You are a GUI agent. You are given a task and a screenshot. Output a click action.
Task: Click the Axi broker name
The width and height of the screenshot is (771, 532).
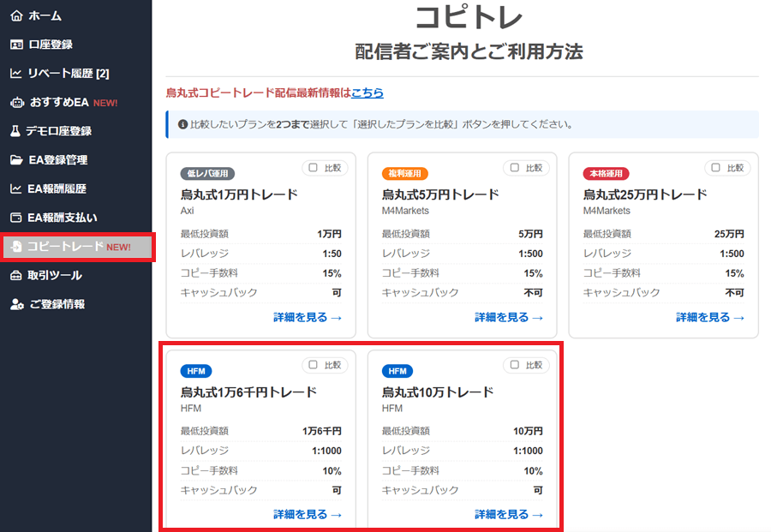tap(188, 211)
